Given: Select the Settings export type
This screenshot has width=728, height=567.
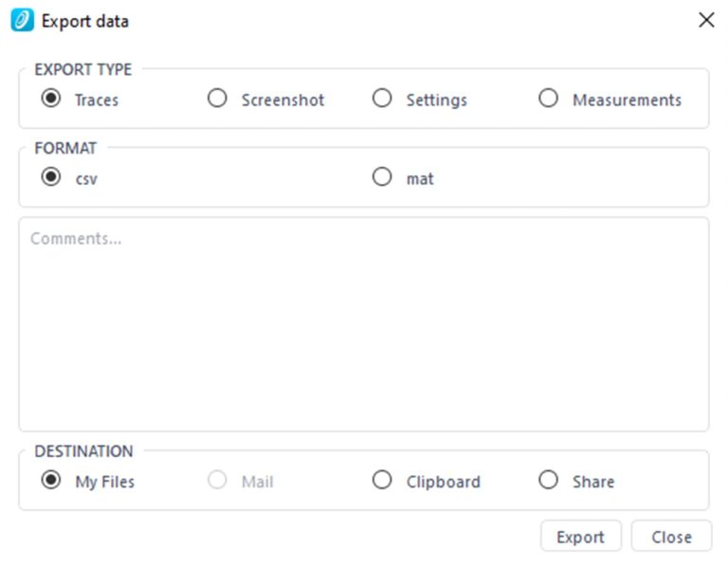Looking at the screenshot, I should point(382,99).
